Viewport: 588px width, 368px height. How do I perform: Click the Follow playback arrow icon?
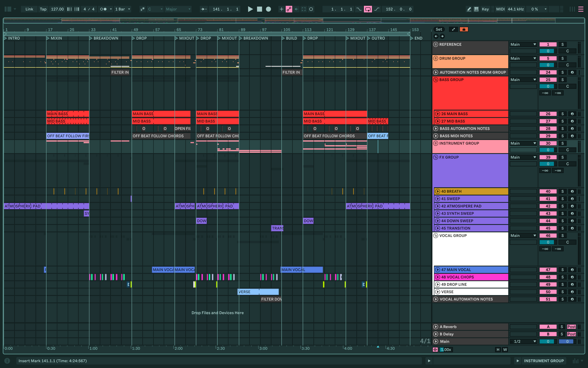[x=204, y=9]
